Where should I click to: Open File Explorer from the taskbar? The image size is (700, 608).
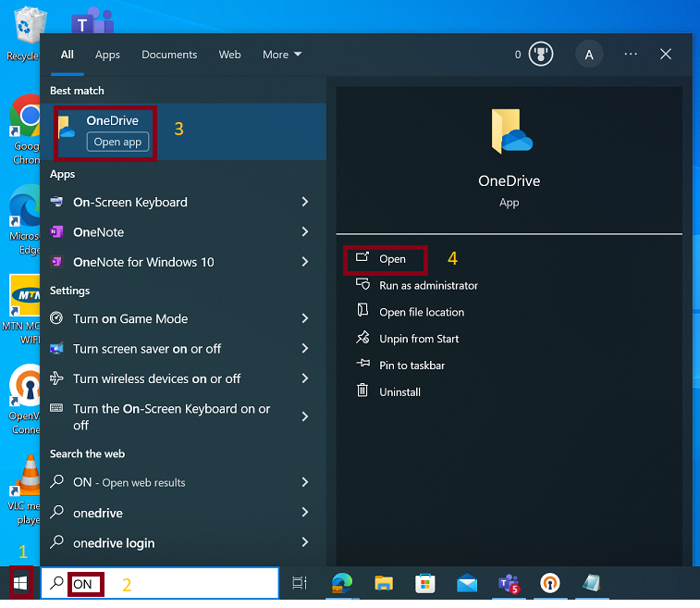coord(384,583)
